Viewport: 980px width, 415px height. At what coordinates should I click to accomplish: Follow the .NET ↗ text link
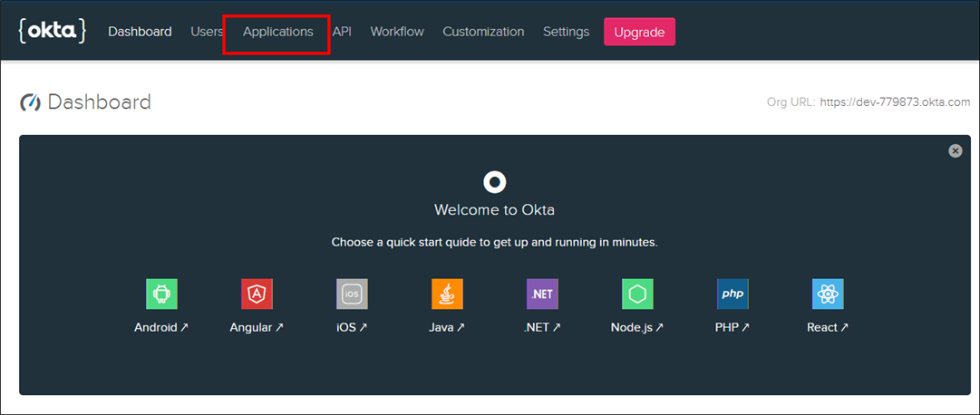542,327
